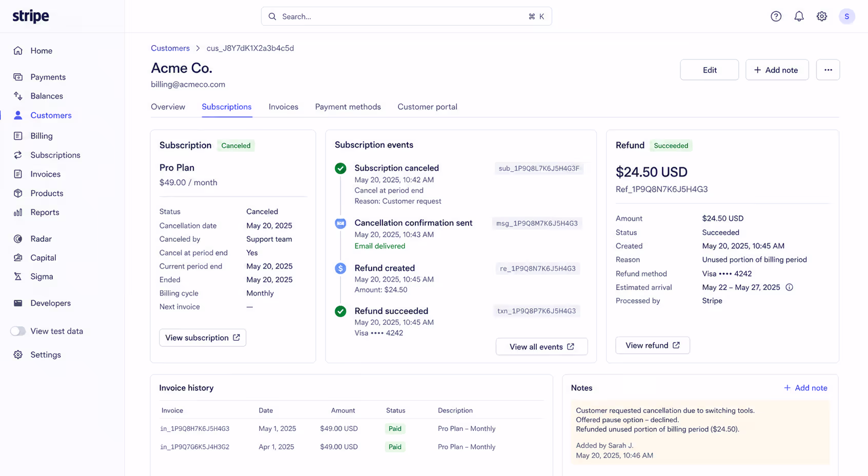Open the Home sidebar icon
868x476 pixels.
[x=18, y=51]
